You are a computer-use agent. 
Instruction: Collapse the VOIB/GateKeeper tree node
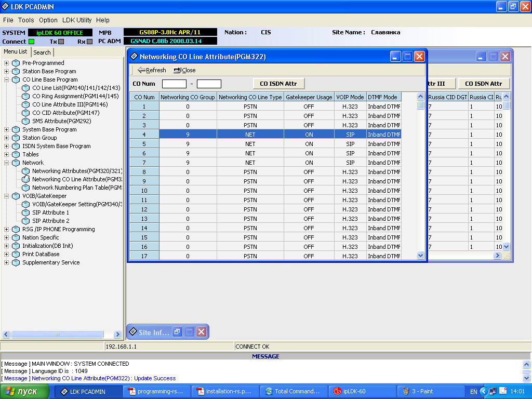[x=7, y=196]
